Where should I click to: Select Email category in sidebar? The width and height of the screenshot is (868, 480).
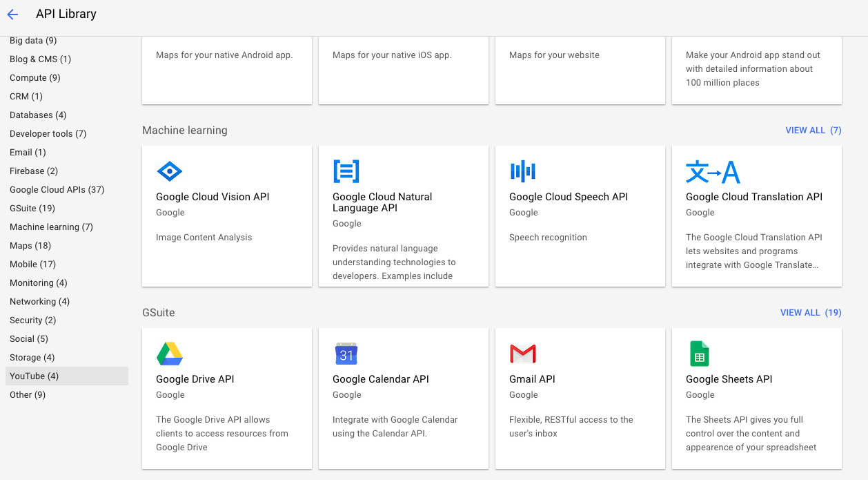coord(28,153)
